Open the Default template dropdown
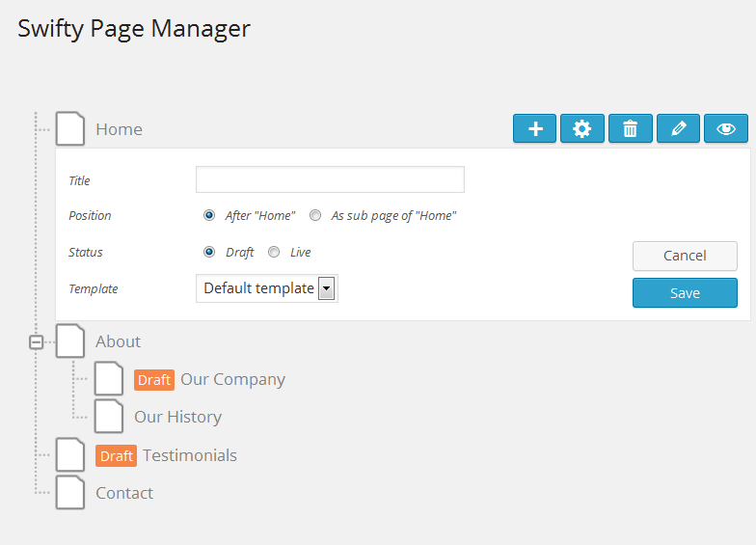Viewport: 756px width, 545px height. click(267, 288)
